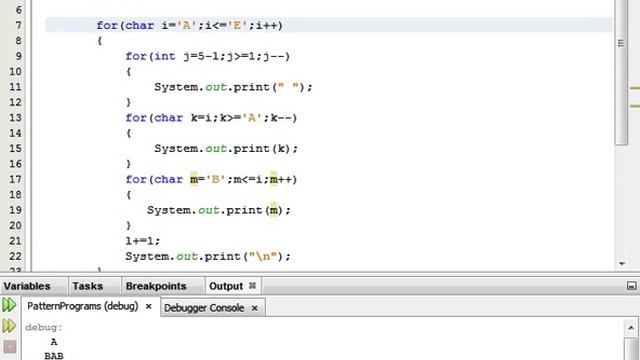Click the yellow Re-run with different parameters icon
Image resolution: width=640 pixels, height=360 pixels.
coord(9,326)
